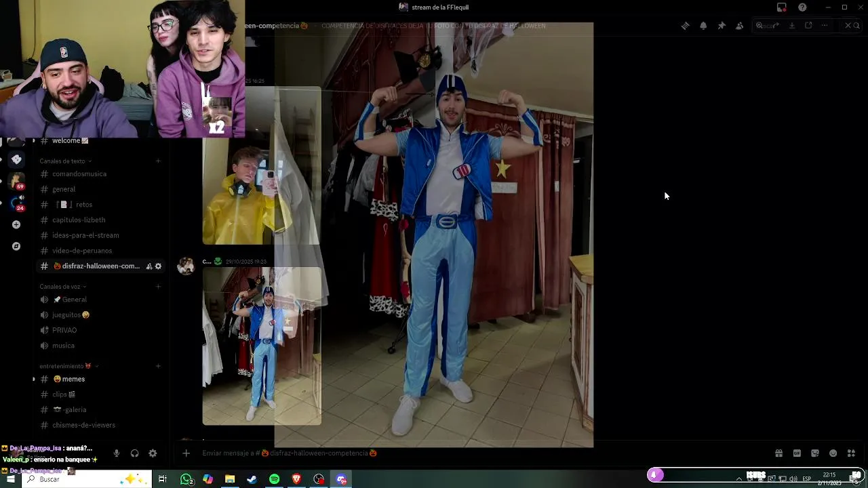The image size is (868, 488).
Task: Open Discord inbox icon in title bar
Action: [x=782, y=7]
